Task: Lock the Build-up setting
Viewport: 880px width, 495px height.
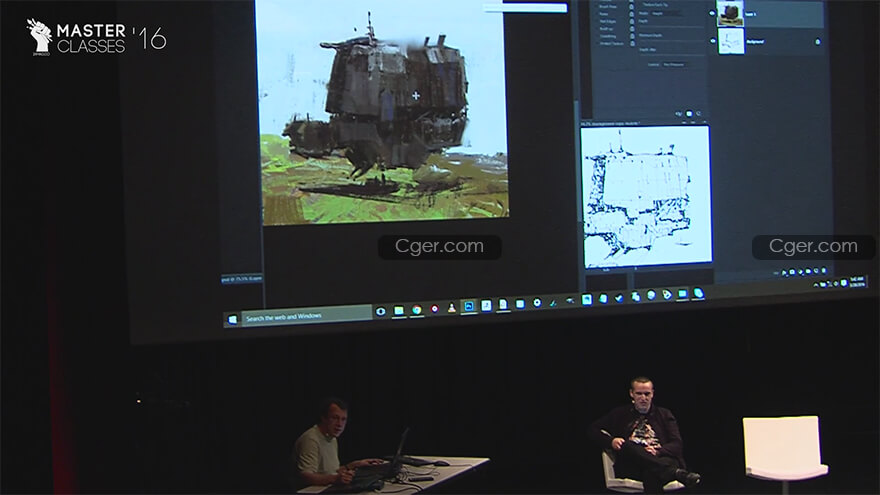Action: pyautogui.click(x=632, y=29)
